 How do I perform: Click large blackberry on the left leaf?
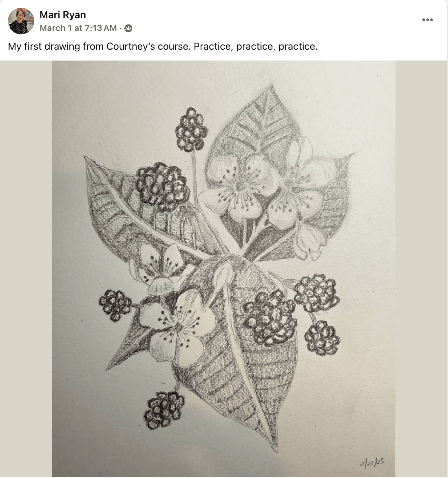pos(163,187)
